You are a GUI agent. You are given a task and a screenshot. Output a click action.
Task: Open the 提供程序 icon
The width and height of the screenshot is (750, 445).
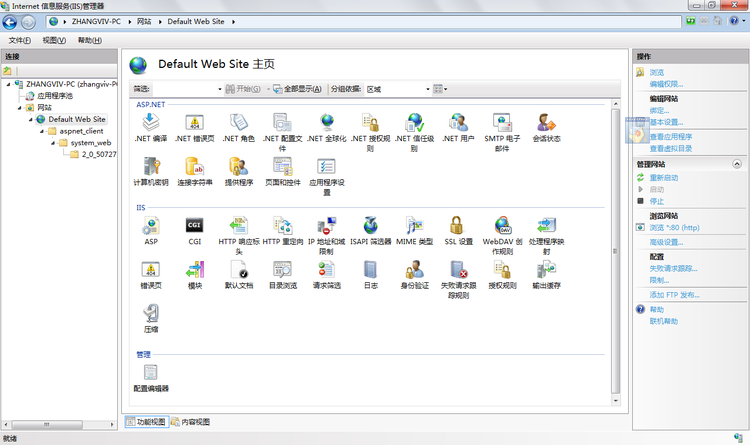coord(239,167)
